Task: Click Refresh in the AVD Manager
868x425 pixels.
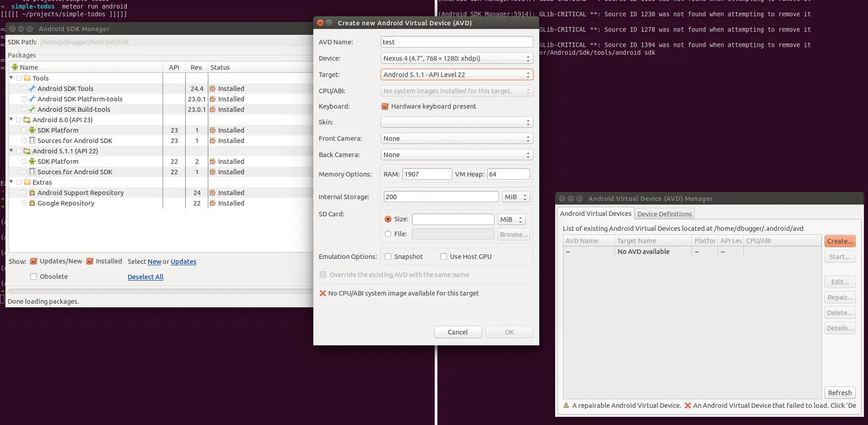Action: point(840,393)
